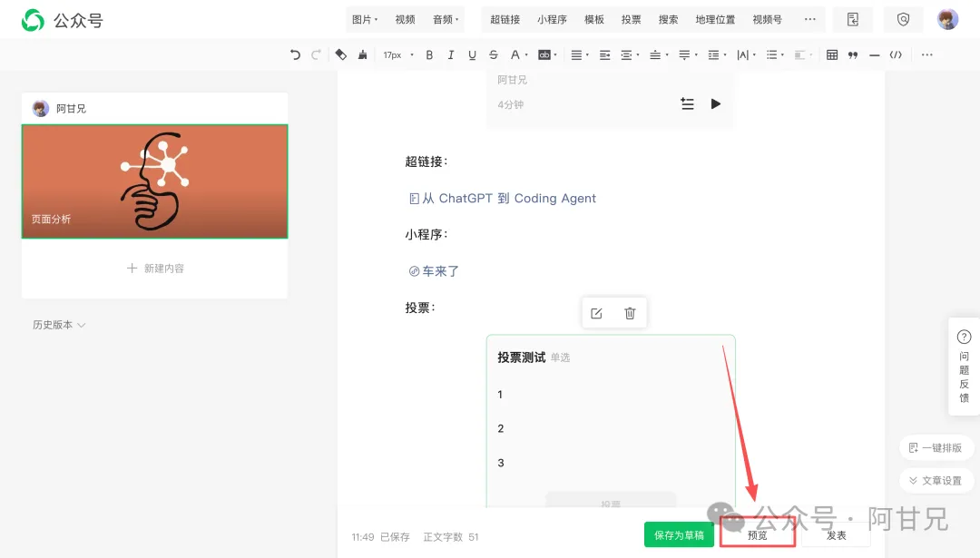Open the line height dropdown
Screen dimensions: 980x558
[716, 55]
